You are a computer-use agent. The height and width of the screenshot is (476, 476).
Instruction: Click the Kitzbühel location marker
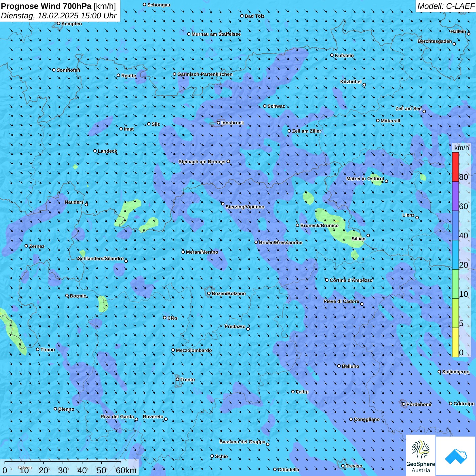pyautogui.click(x=364, y=85)
